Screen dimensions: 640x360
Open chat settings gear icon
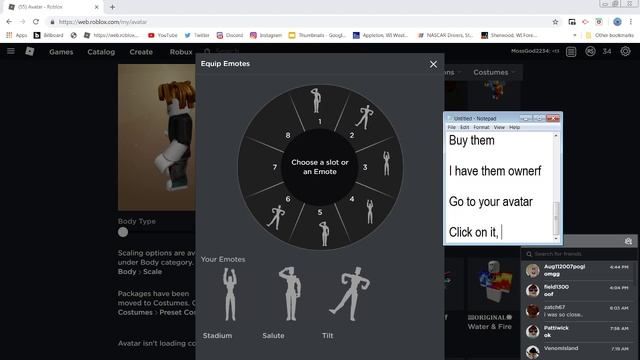(628, 241)
